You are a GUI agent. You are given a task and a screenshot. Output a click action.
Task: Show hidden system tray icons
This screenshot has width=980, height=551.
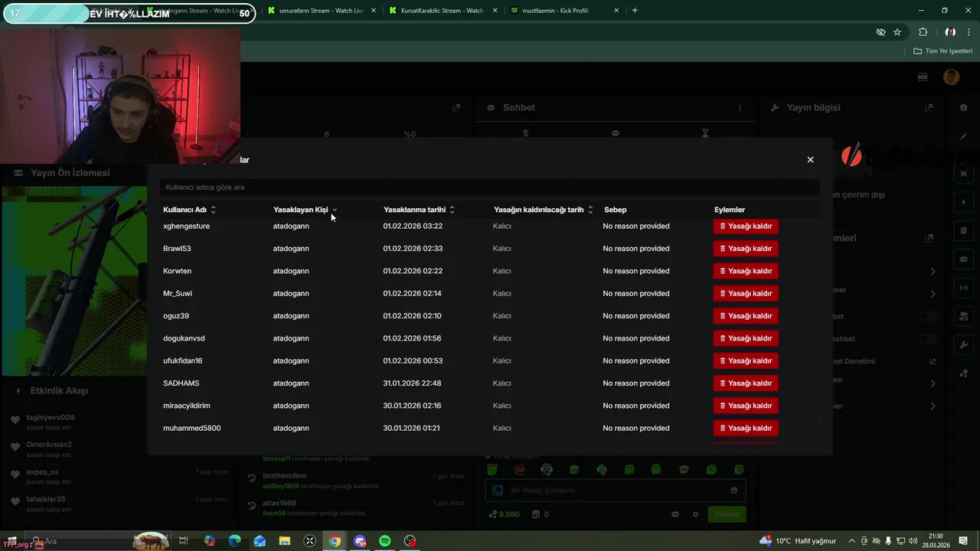(x=851, y=541)
